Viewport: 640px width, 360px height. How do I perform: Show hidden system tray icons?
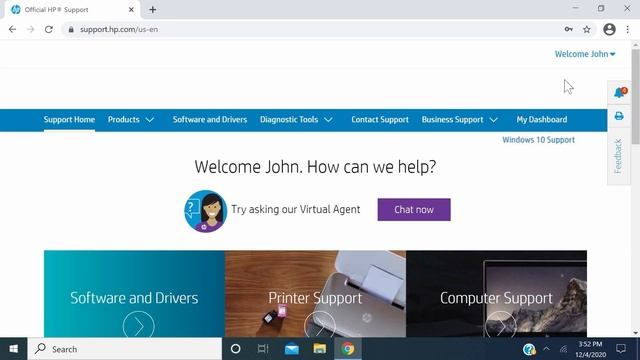[x=547, y=349]
